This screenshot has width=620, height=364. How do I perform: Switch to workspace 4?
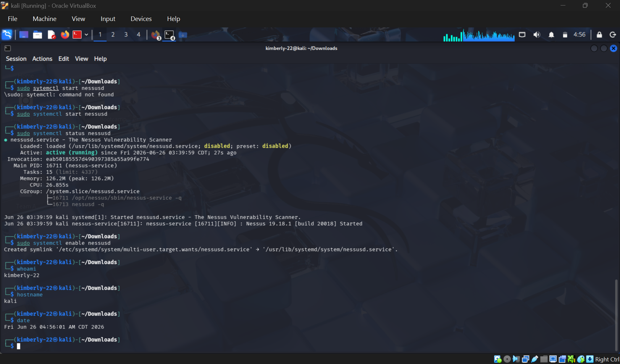pos(139,35)
